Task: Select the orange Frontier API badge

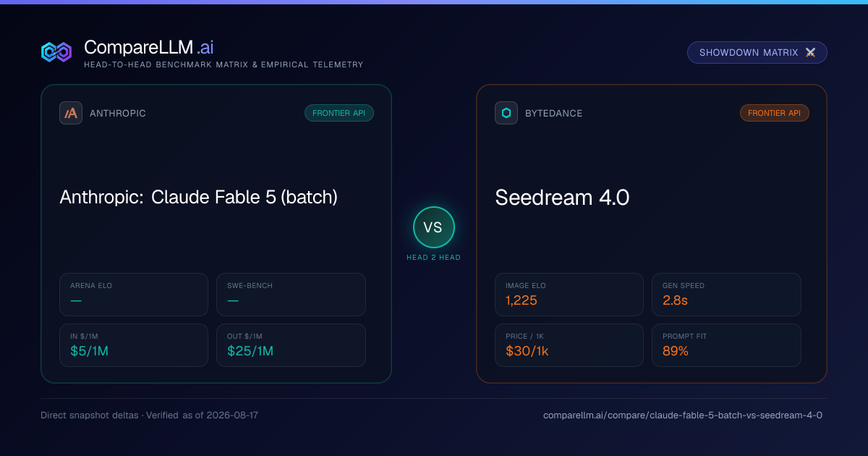Action: pos(775,113)
